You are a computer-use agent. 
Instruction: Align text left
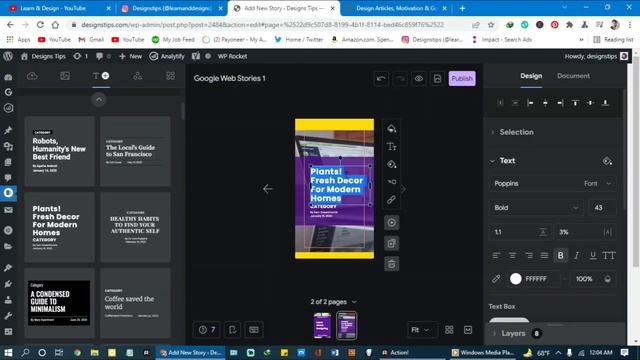(496, 256)
